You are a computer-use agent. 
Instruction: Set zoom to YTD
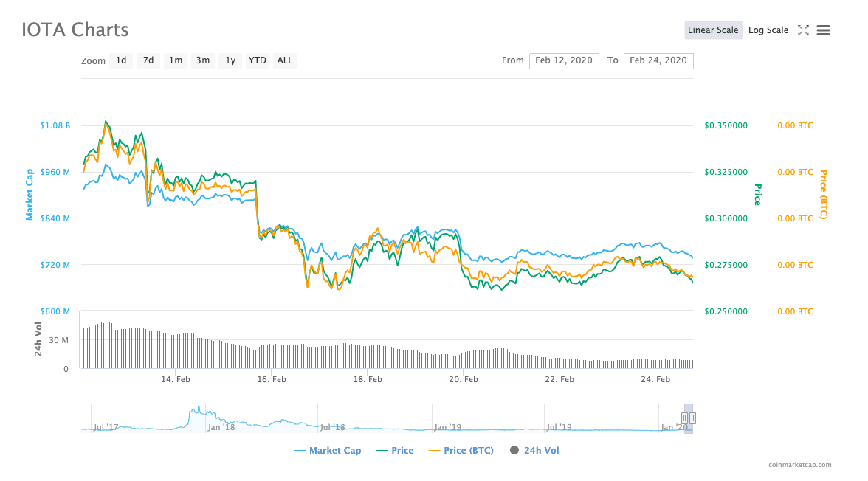click(258, 61)
